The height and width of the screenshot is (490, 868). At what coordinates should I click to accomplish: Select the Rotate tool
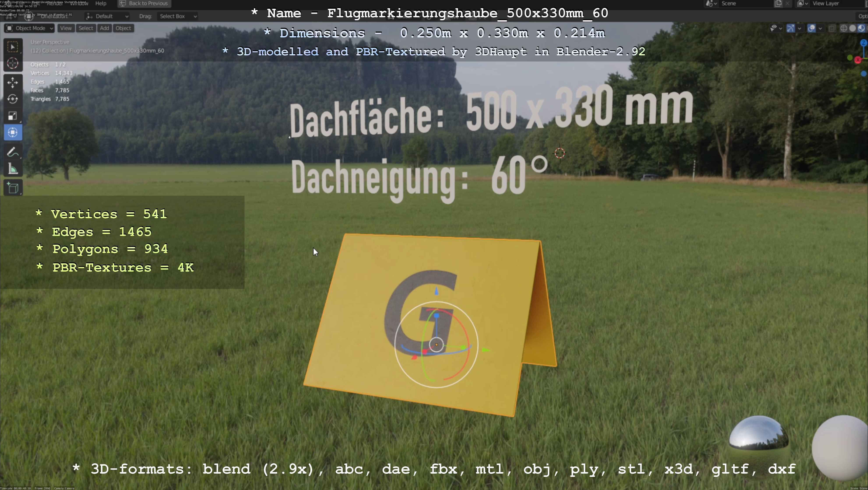[13, 99]
